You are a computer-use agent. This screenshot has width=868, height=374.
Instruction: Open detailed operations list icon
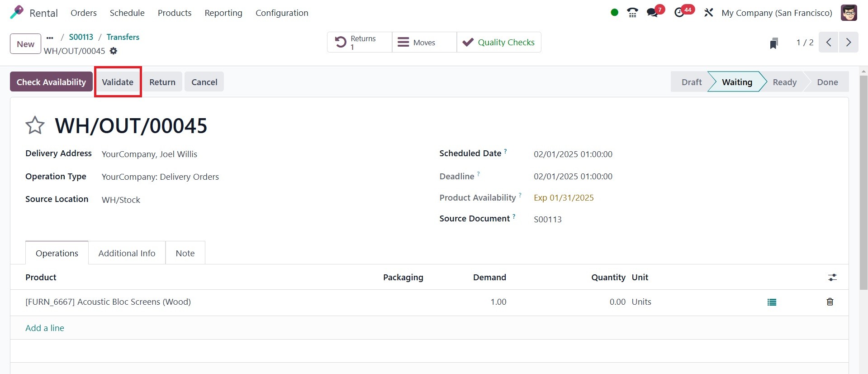coord(772,302)
